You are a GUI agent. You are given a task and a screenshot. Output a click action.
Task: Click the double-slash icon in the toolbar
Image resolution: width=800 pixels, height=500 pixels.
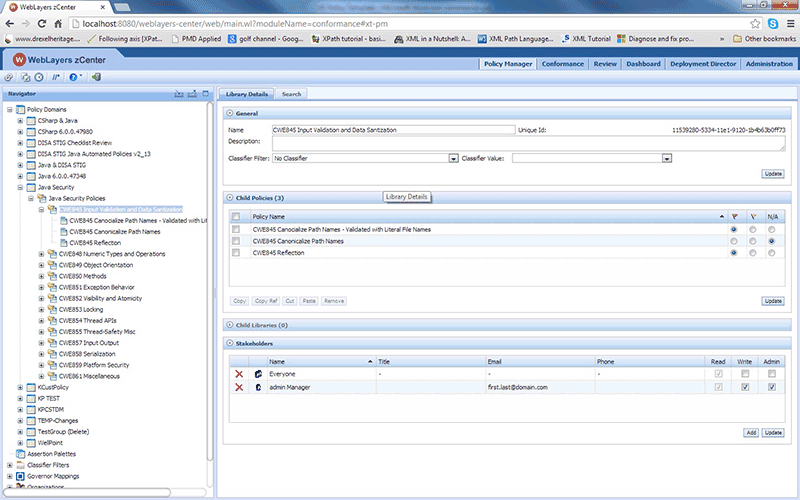[x=56, y=77]
